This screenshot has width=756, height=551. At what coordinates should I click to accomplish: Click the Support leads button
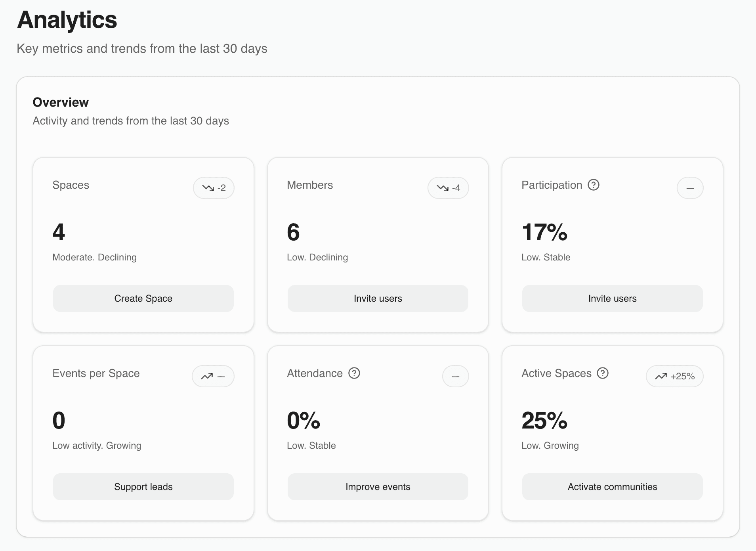pos(143,487)
